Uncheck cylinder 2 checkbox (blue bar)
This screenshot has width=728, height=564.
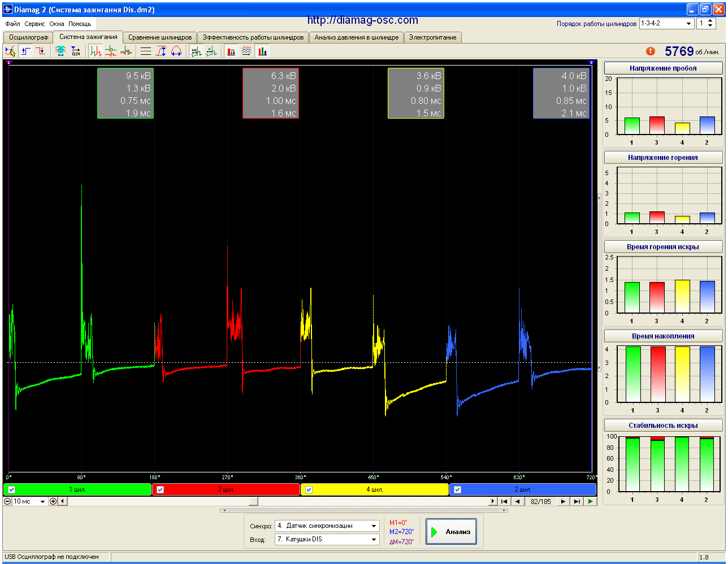458,489
